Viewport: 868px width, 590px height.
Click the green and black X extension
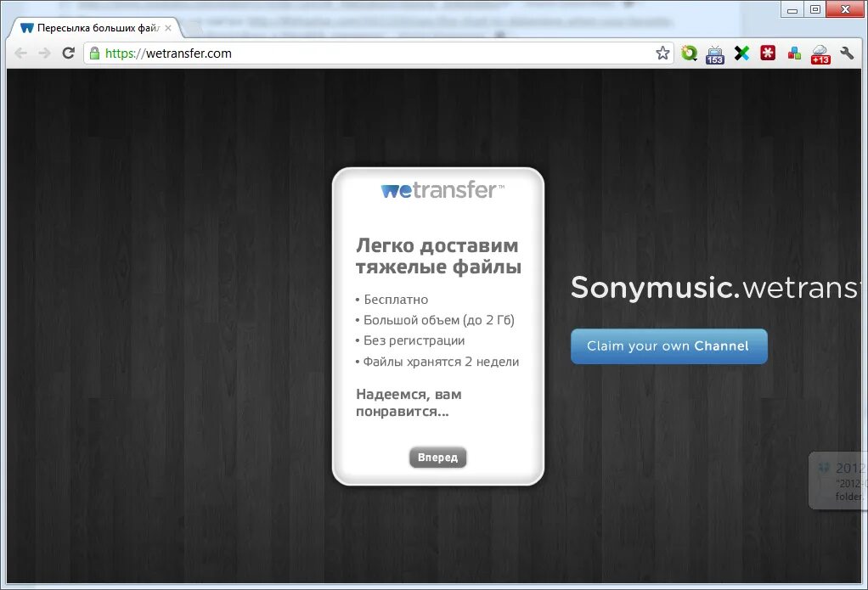741,53
